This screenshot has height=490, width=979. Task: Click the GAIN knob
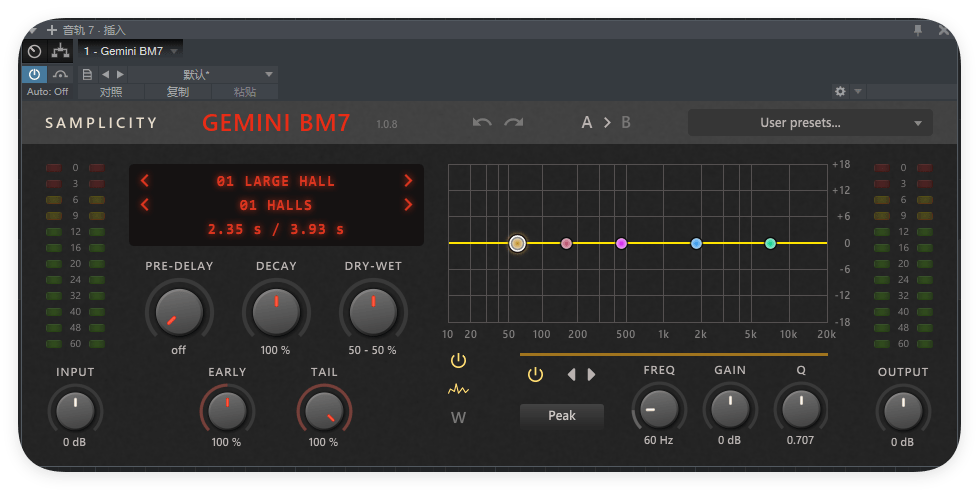(x=730, y=409)
